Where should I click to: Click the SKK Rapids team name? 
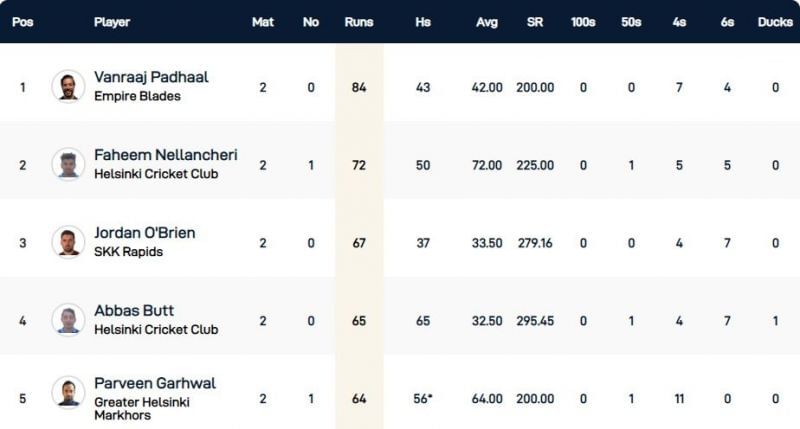click(128, 252)
